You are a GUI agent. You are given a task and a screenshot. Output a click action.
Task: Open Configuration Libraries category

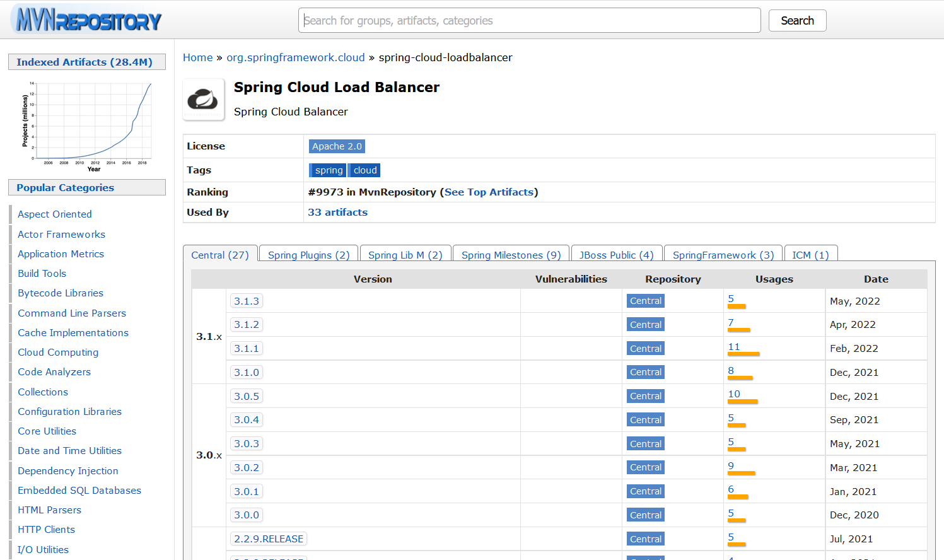(x=69, y=412)
